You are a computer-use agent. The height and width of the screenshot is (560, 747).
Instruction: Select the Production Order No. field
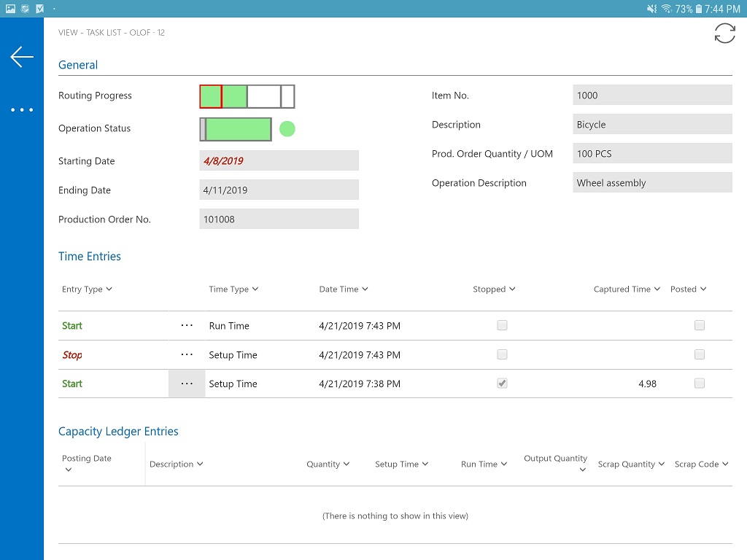[x=279, y=219]
